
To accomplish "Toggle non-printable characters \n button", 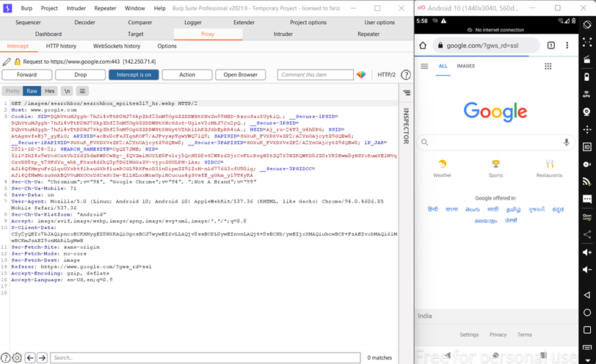I will [67, 91].
